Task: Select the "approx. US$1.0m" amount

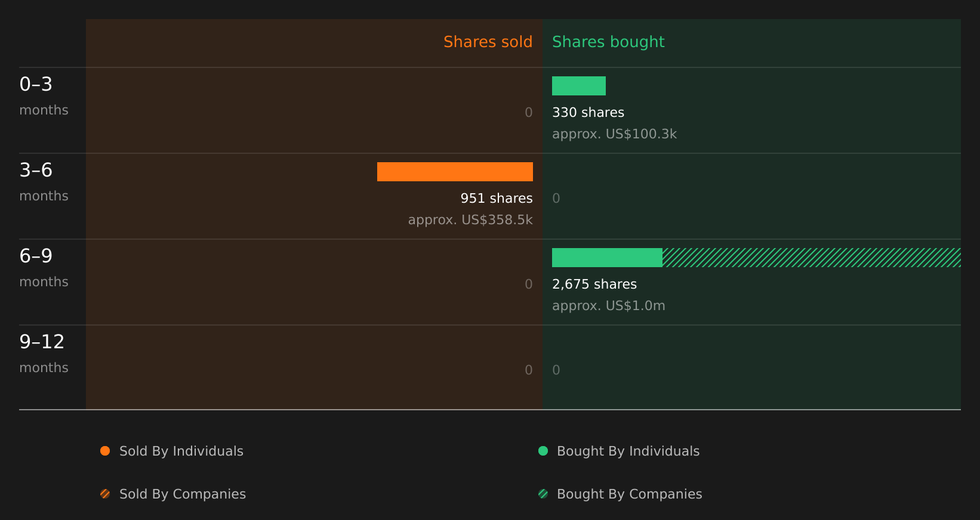Action: (x=608, y=306)
